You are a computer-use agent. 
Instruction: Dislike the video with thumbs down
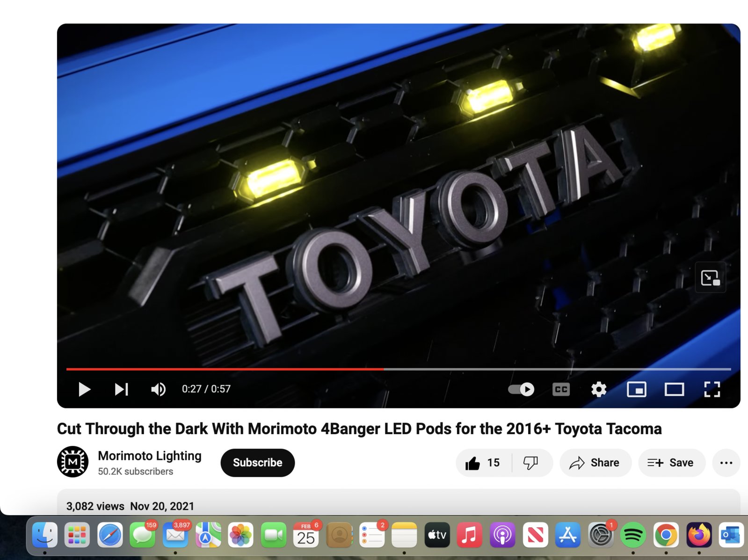click(x=530, y=463)
